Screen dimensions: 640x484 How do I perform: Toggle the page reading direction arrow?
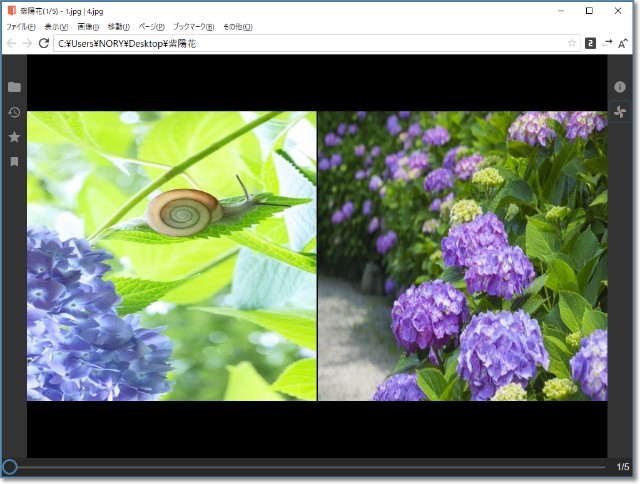(607, 44)
